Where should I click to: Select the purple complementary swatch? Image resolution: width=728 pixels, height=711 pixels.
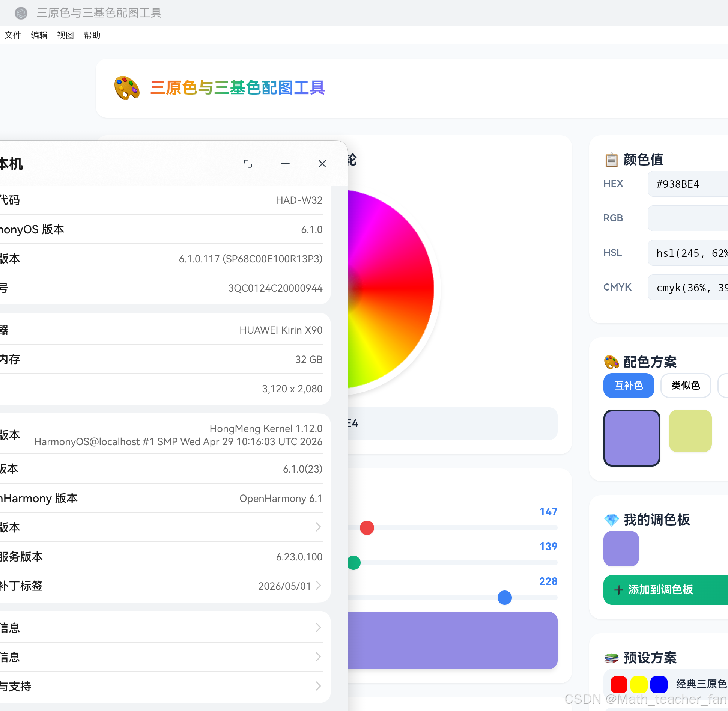click(x=632, y=438)
